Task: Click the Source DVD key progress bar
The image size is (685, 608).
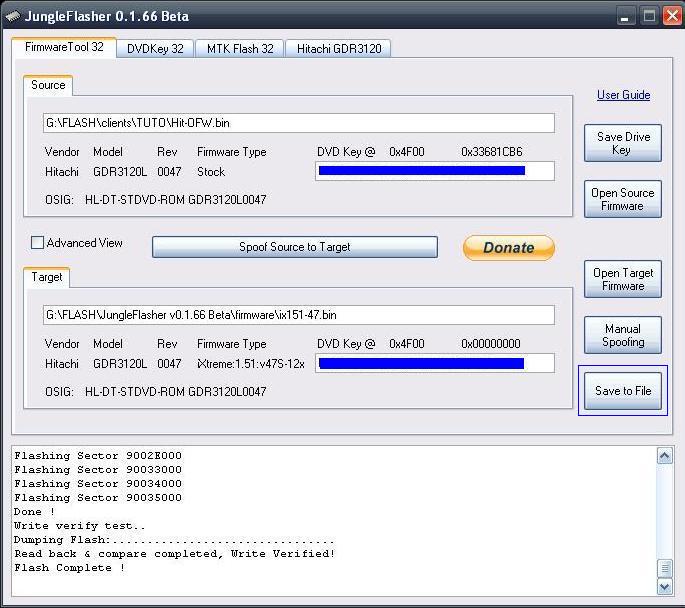Action: click(435, 171)
